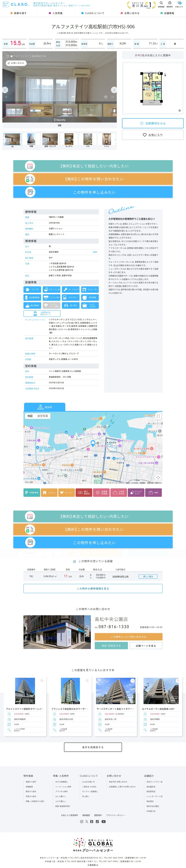Toggle 月極駐車場 markers on the map

pyautogui.click(x=32, y=493)
